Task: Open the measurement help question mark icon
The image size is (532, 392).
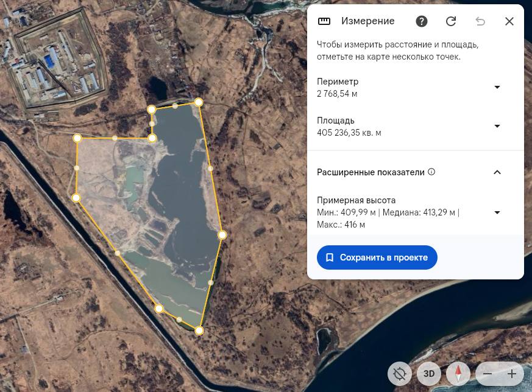Action: pyautogui.click(x=422, y=21)
